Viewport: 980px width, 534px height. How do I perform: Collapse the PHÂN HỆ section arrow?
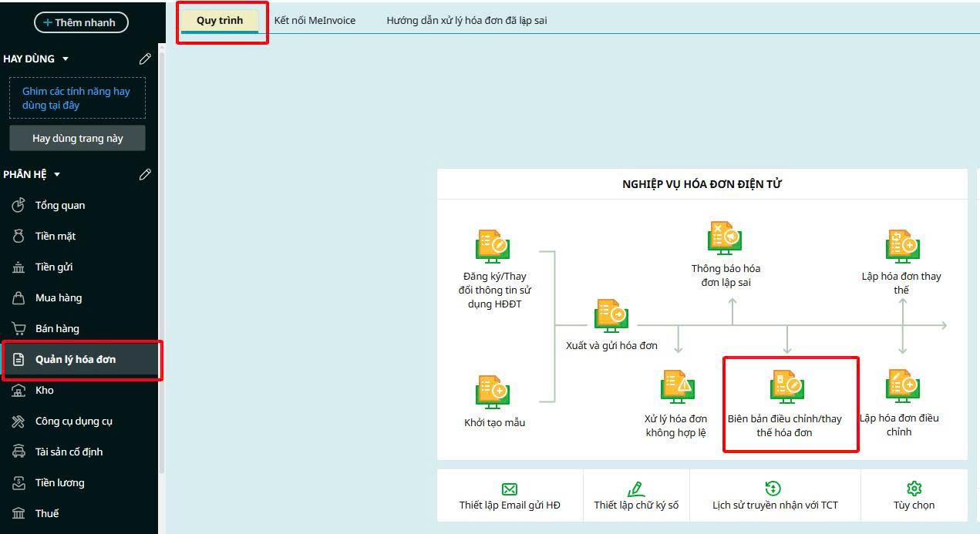click(57, 175)
